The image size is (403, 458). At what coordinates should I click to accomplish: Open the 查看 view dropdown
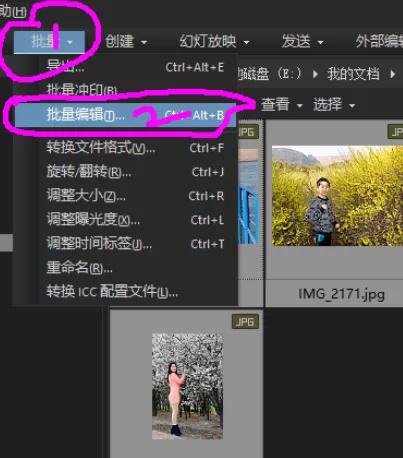click(x=282, y=105)
